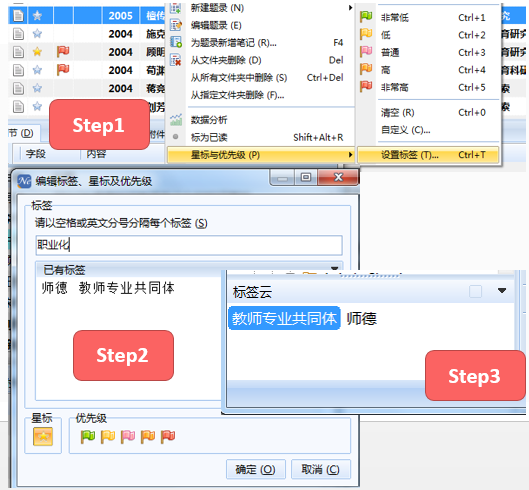This screenshot has width=529, height=490.
Task: Restore the tag dialog window button
Action: pos(306,177)
